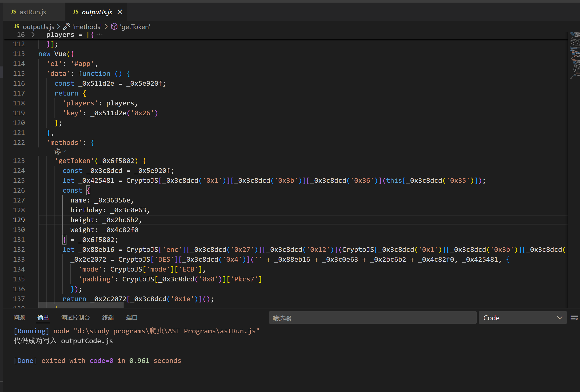Select the 端口 ports tab
Screen dimensions: 580x392
click(131, 318)
